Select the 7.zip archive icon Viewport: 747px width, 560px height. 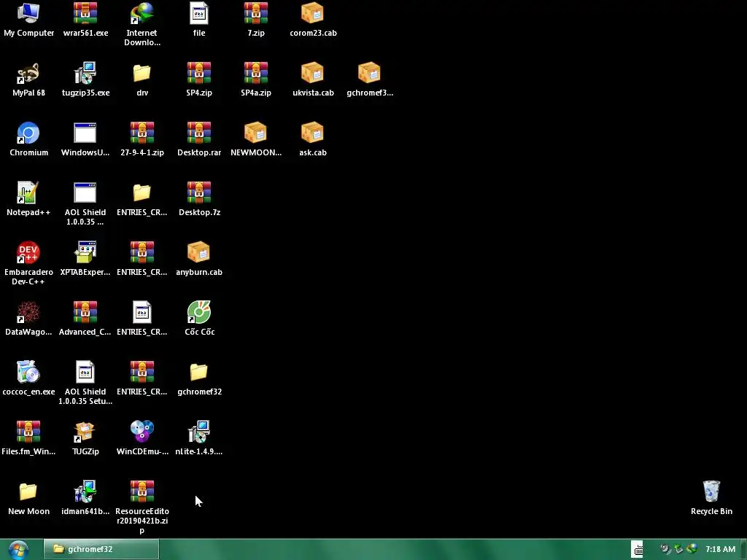point(256,13)
